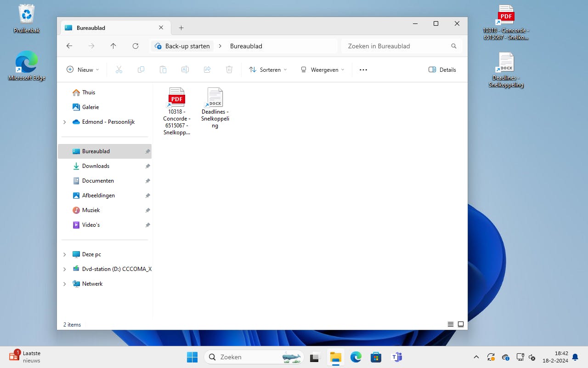Viewport: 588px width, 368px height.
Task: Open Prullenbak on the desktop
Action: 27,19
